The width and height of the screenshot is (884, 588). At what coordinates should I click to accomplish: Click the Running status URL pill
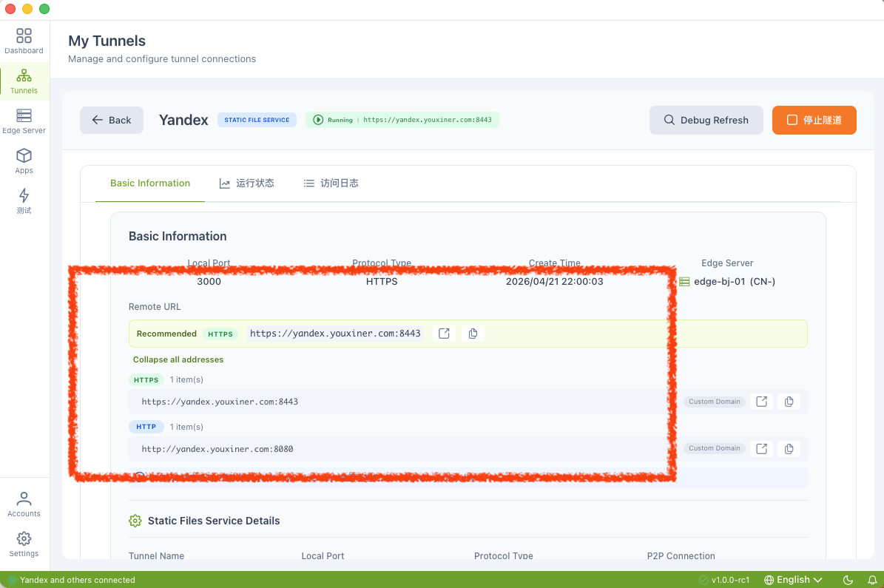pyautogui.click(x=402, y=120)
